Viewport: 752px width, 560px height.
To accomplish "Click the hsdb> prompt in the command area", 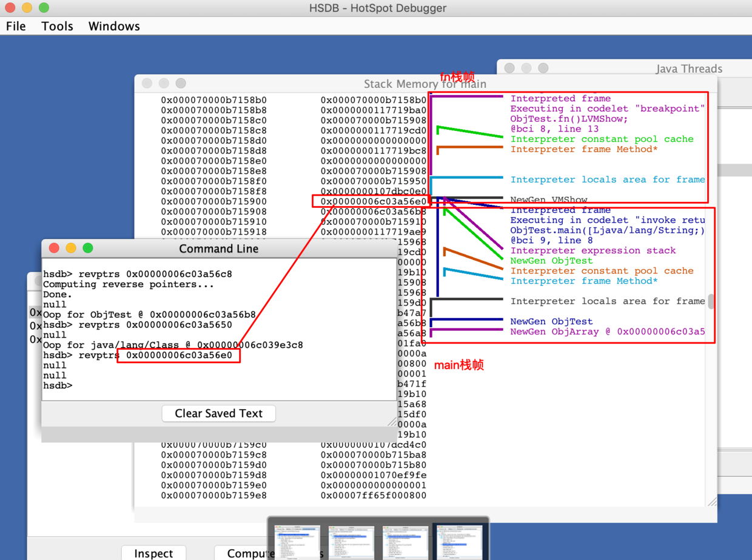I will pos(58,385).
